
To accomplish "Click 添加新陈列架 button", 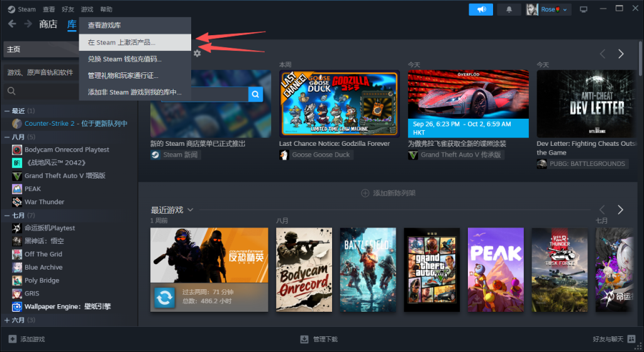I will pyautogui.click(x=388, y=193).
